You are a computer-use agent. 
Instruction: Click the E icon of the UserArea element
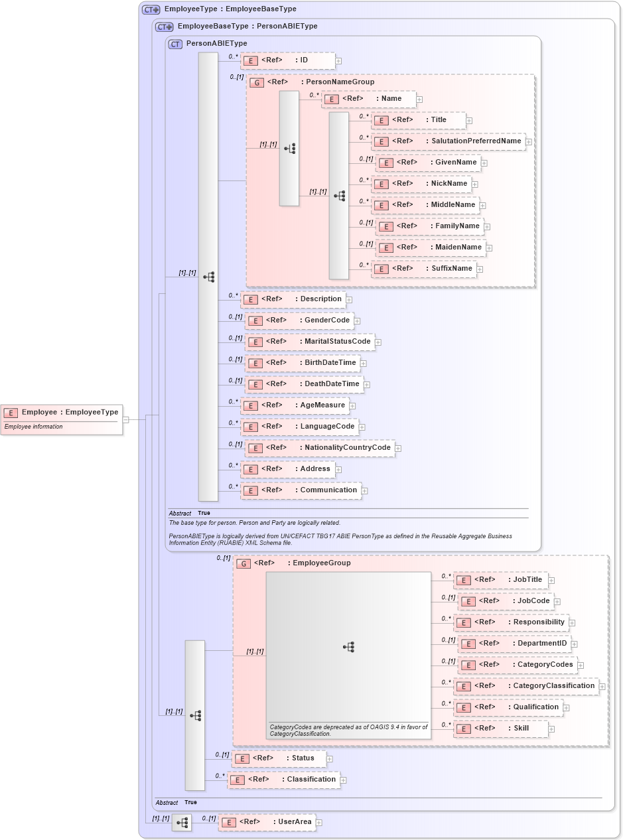[229, 822]
